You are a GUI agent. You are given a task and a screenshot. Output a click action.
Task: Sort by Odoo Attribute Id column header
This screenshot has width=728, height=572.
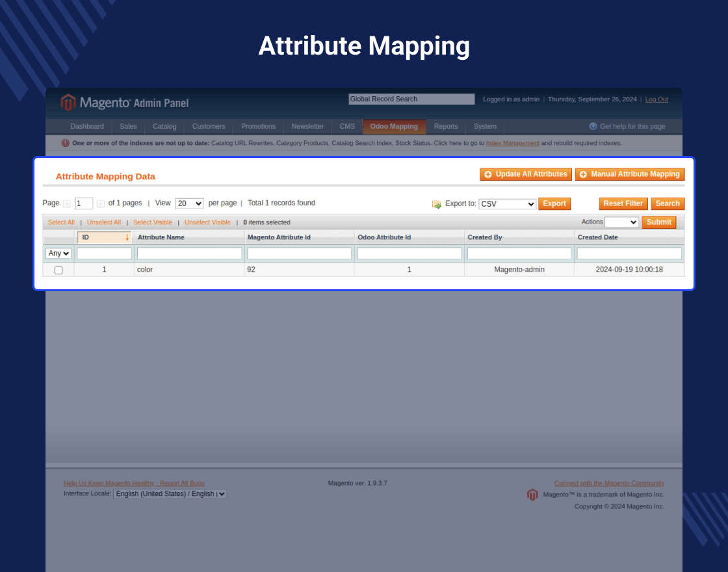tap(384, 237)
